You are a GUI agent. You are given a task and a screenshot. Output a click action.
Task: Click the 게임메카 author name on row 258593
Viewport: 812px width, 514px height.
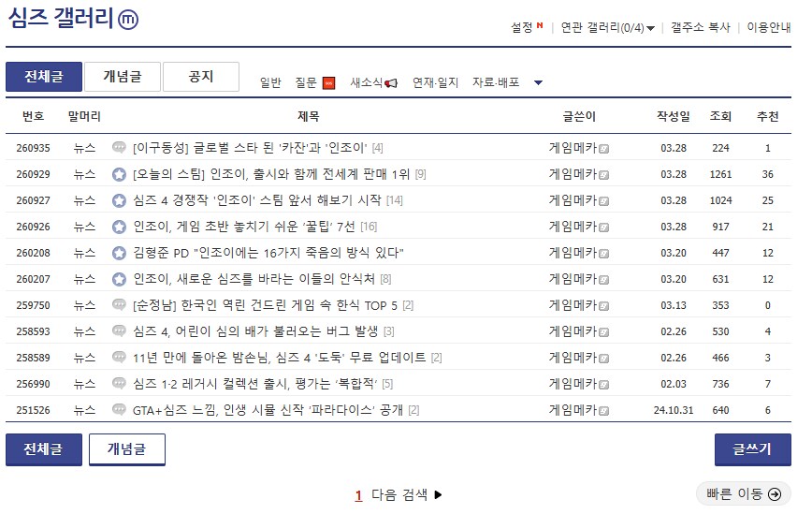[573, 331]
